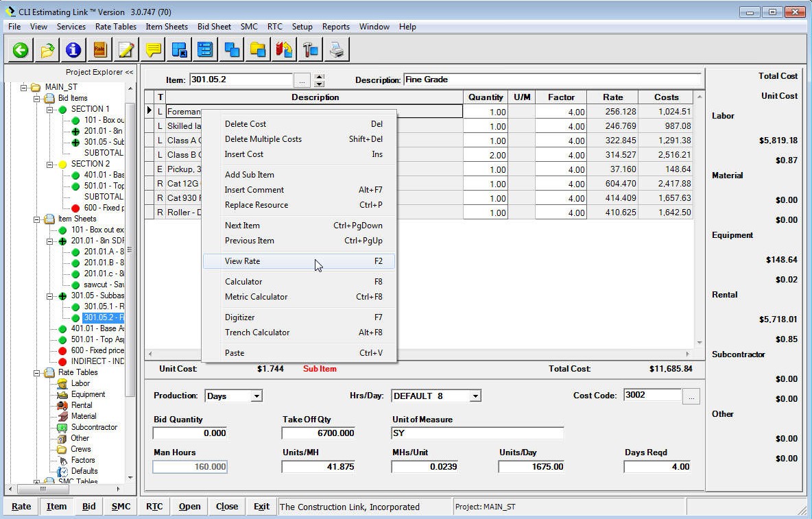Click the RTC button in bottom bar
The width and height of the screenshot is (812, 519).
tap(154, 507)
